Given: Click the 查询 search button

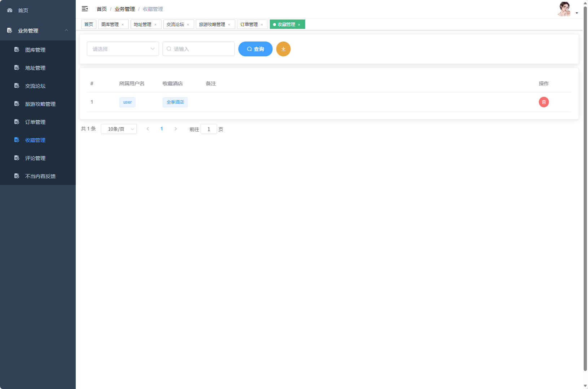Looking at the screenshot, I should coord(255,49).
